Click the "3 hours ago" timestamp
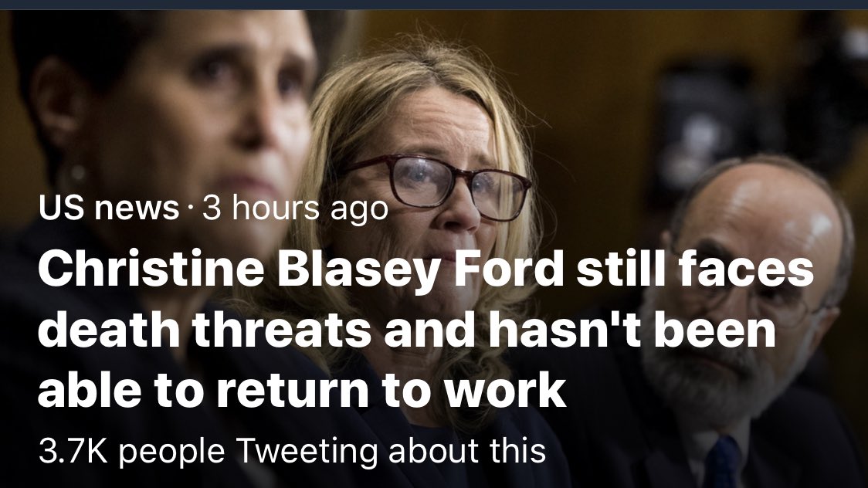The image size is (868, 488). click(295, 208)
